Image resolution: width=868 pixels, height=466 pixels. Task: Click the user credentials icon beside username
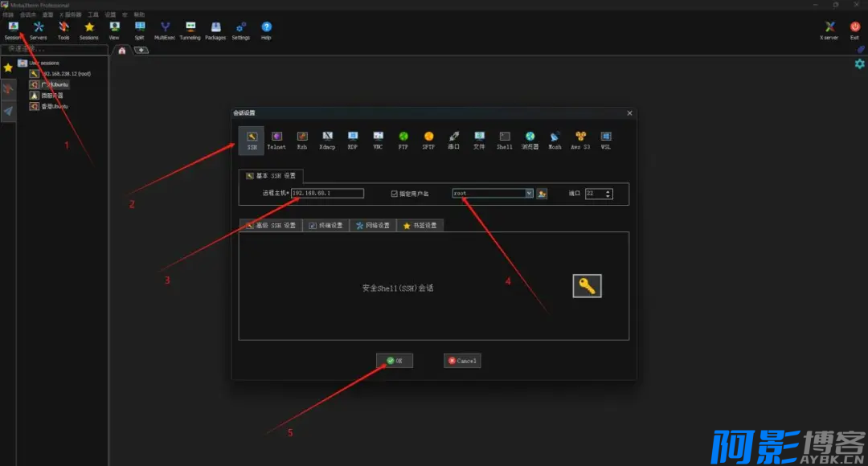point(542,194)
